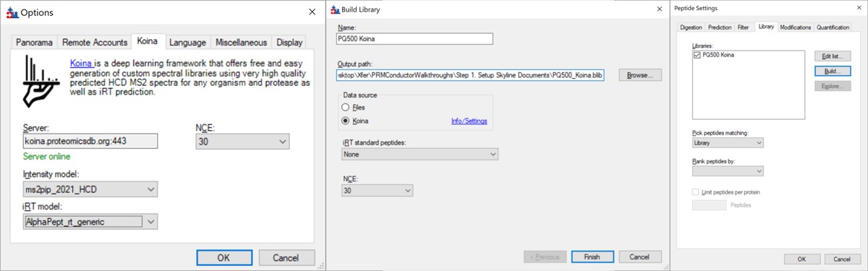Screen dimensions: 868x271
Task: Close the Options window
Action: click(312, 12)
